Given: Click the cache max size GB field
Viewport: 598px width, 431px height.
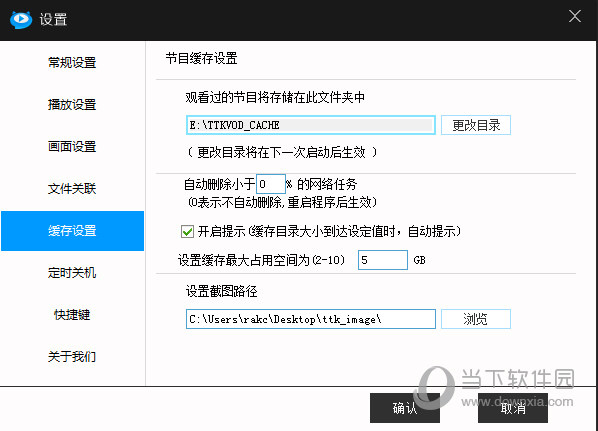Looking at the screenshot, I should (383, 260).
